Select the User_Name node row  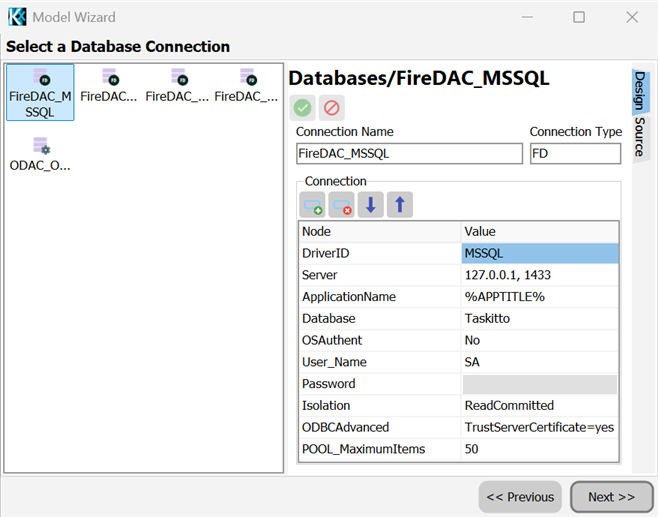pyautogui.click(x=380, y=362)
